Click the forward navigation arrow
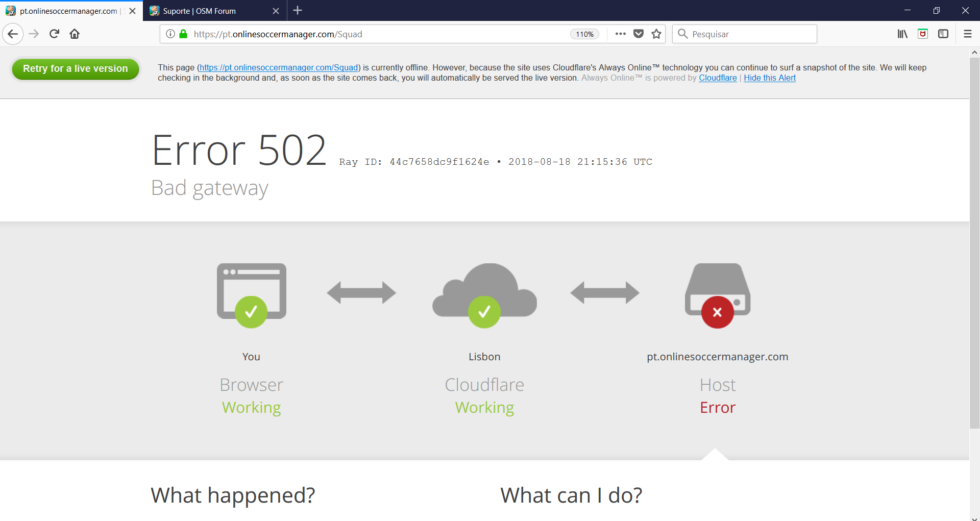The width and height of the screenshot is (980, 521). click(34, 34)
